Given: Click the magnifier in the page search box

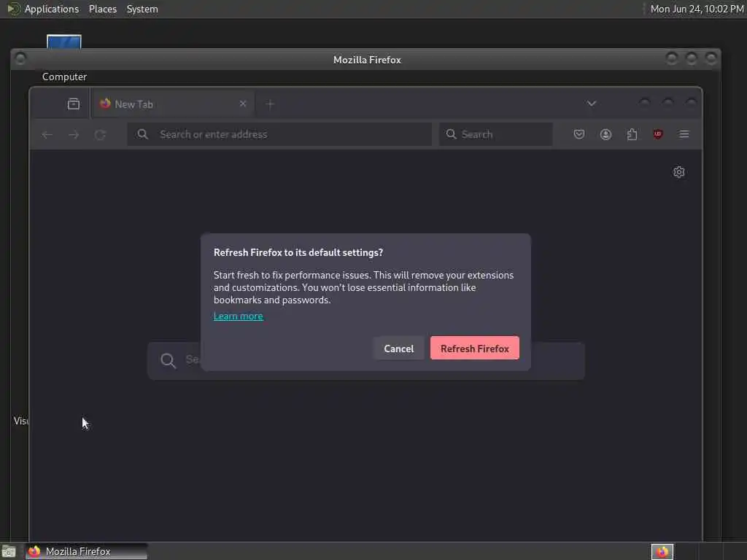Looking at the screenshot, I should [x=168, y=360].
